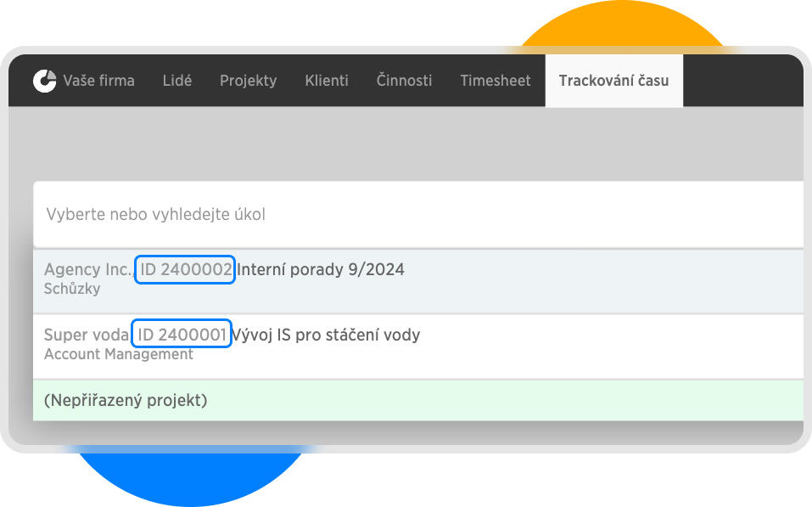Open the Vaše firma menu item

98,81
